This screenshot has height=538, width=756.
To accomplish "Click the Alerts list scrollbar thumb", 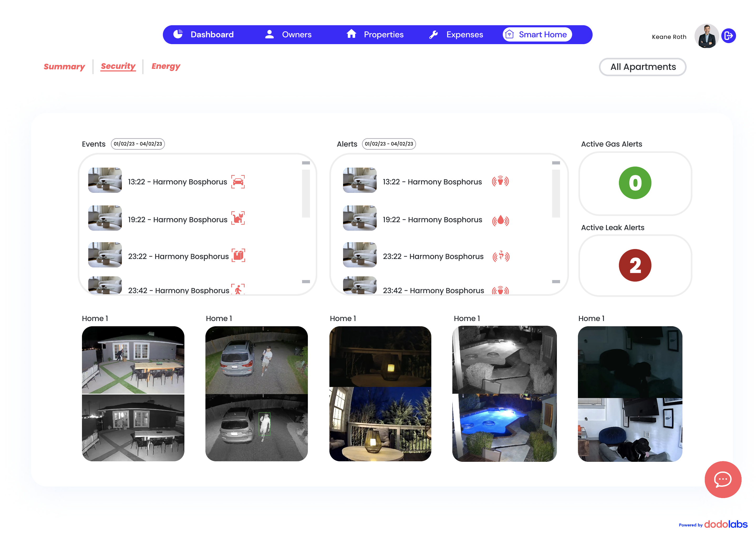I will point(556,193).
